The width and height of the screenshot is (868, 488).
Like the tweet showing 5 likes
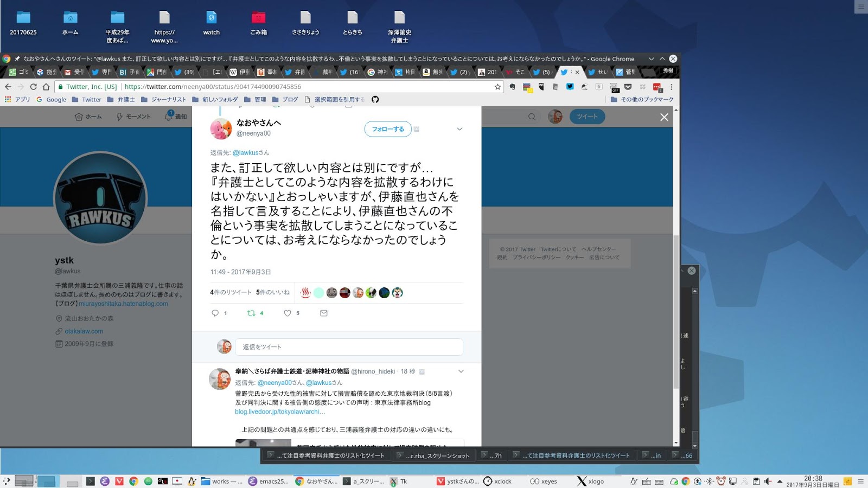click(x=288, y=313)
